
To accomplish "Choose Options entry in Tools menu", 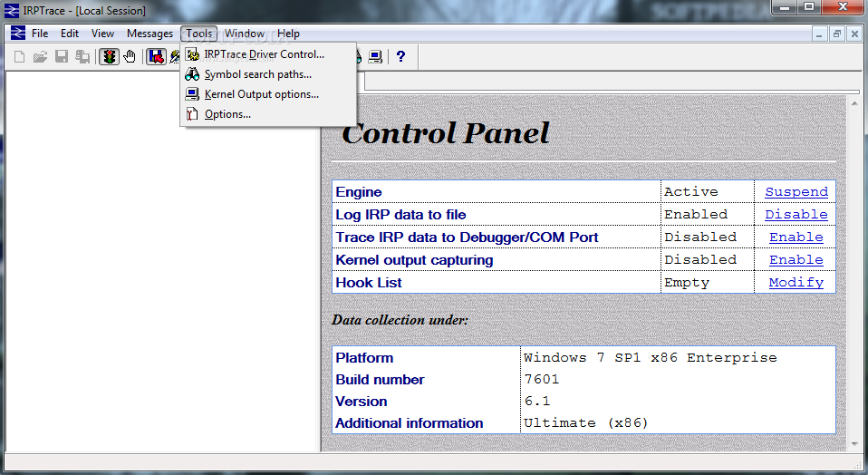I will tap(268, 114).
